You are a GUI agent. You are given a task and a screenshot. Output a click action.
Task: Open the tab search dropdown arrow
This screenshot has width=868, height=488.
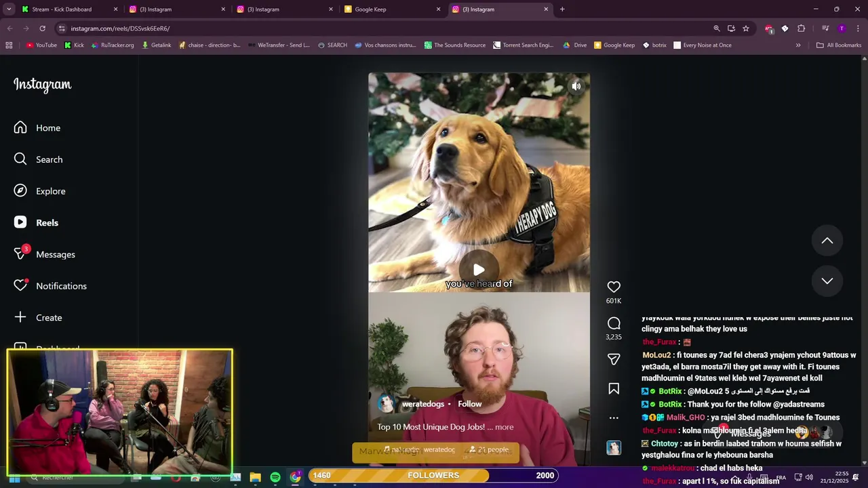(x=9, y=9)
